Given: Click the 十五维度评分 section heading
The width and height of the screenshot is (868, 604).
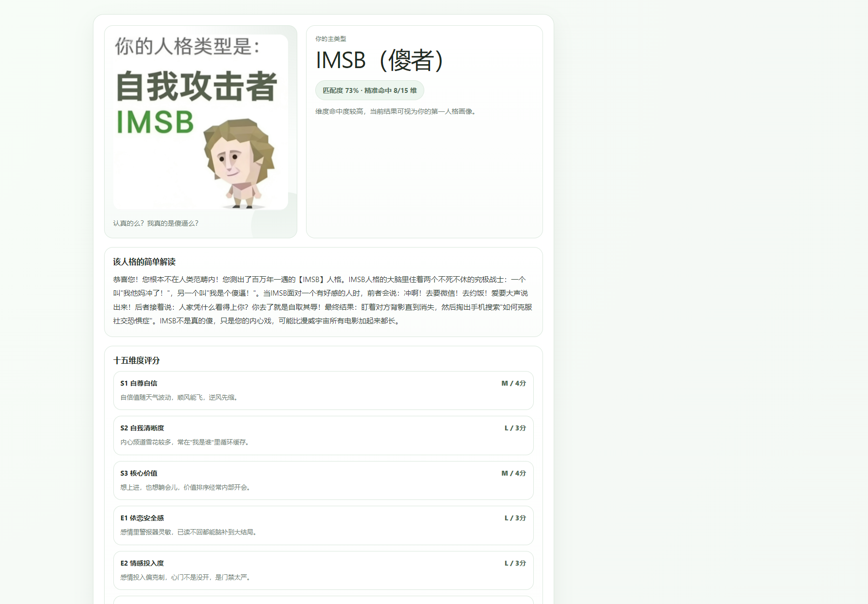Looking at the screenshot, I should coord(136,360).
